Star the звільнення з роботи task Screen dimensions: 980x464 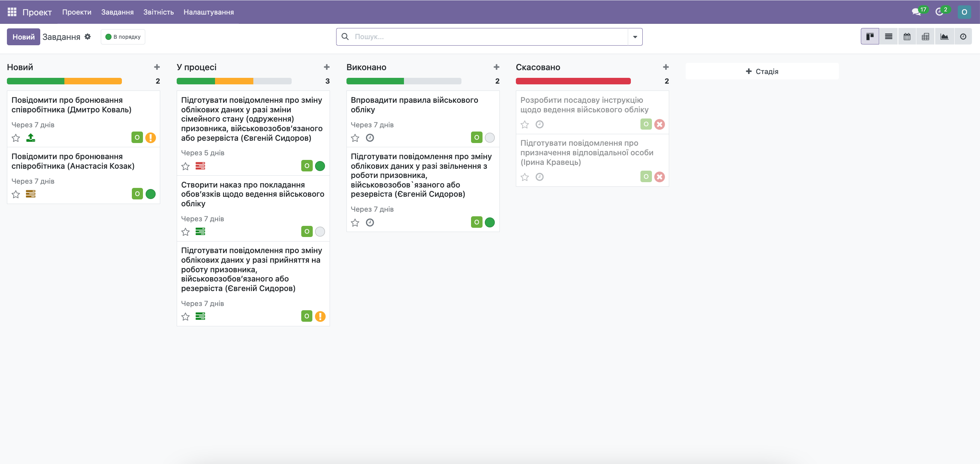point(355,223)
